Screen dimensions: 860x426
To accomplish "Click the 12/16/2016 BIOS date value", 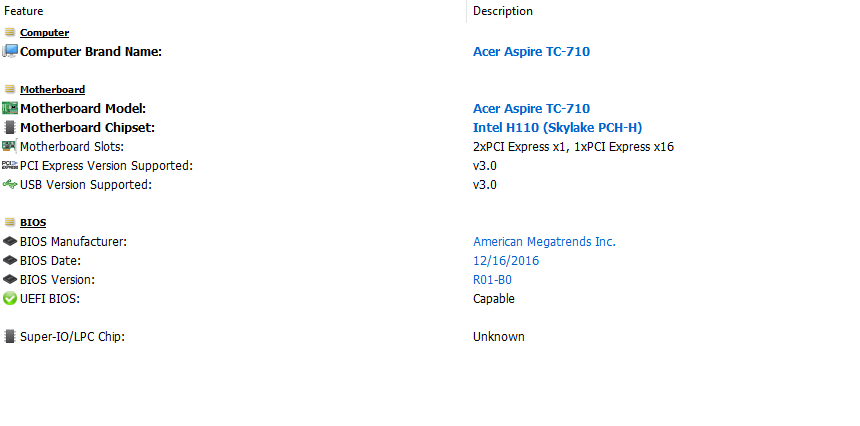I will coord(506,261).
